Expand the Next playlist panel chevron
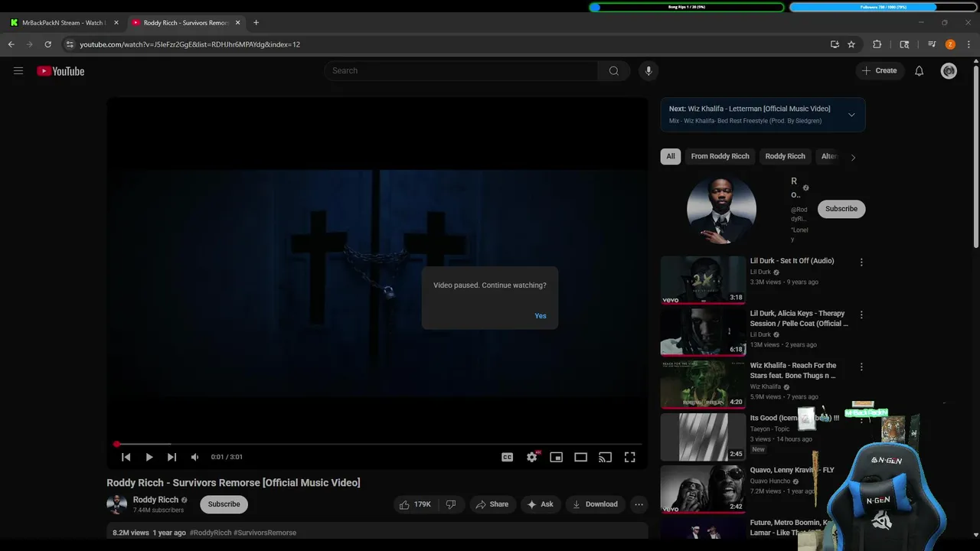Viewport: 980px width, 551px height. [851, 115]
